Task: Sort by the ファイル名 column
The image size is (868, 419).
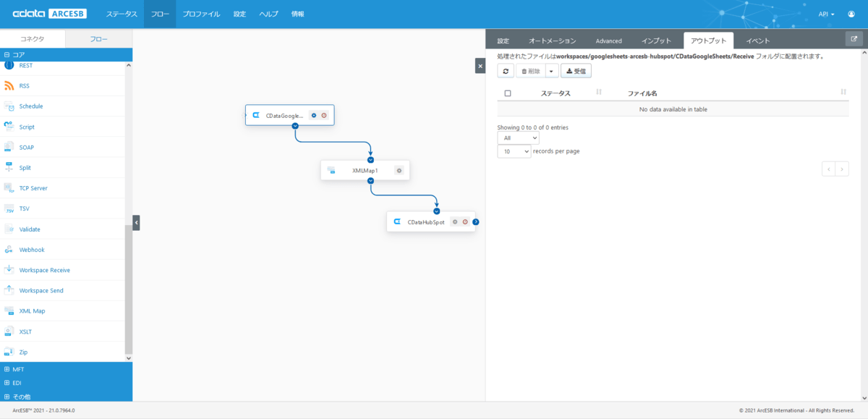Action: click(x=642, y=93)
